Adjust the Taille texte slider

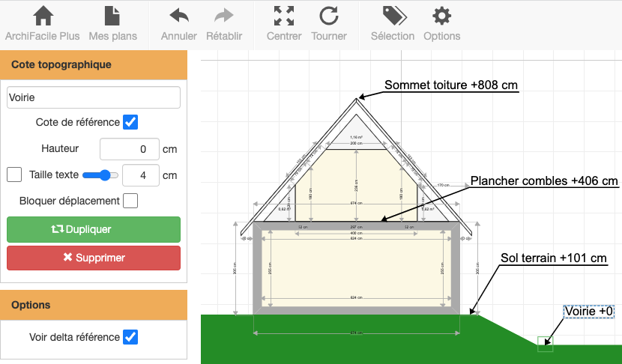point(100,175)
